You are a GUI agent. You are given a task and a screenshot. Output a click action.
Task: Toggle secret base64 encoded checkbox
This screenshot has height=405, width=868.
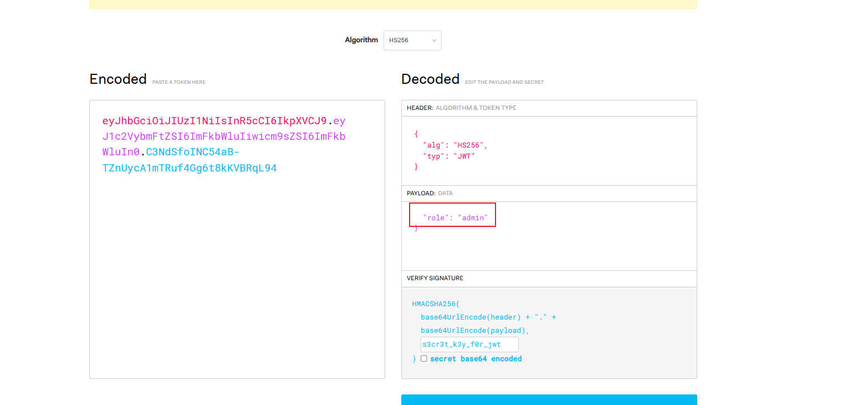point(423,358)
